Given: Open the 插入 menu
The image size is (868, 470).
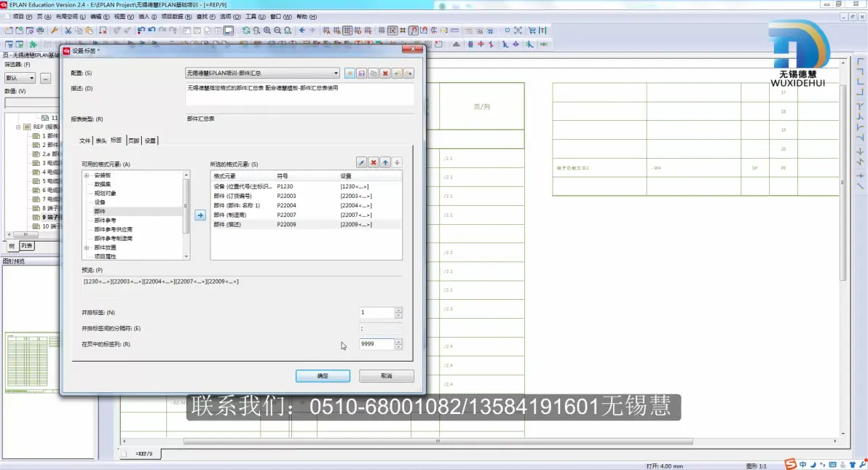Looking at the screenshot, I should click(147, 17).
